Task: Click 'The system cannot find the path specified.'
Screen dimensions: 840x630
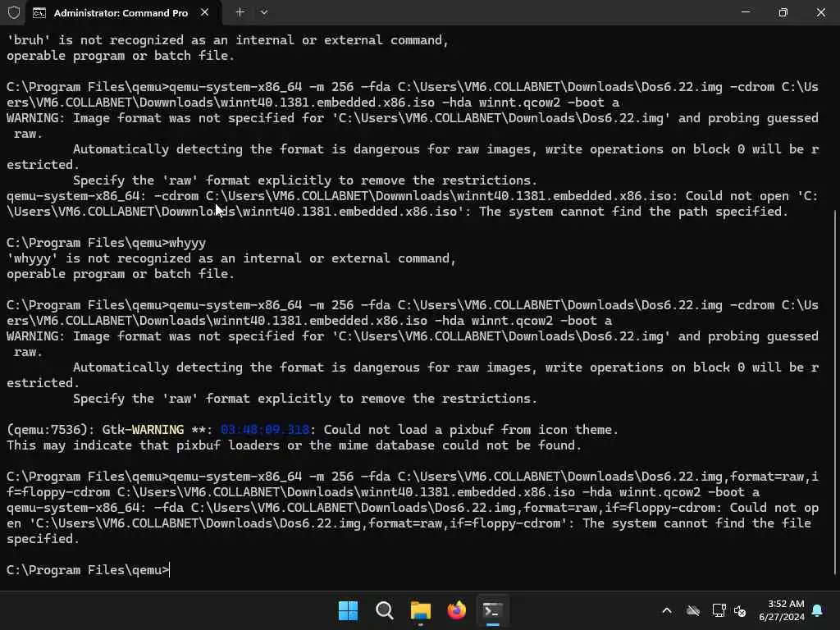Action: 633,212
